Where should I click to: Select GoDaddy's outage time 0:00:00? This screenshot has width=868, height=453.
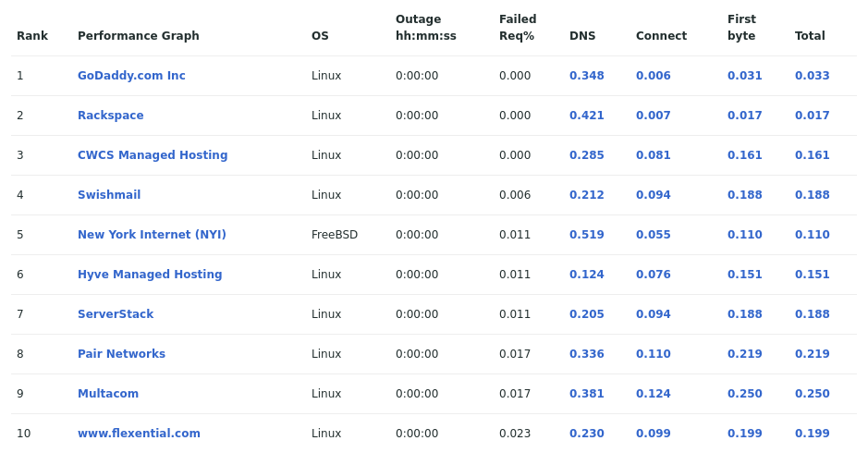(x=417, y=75)
